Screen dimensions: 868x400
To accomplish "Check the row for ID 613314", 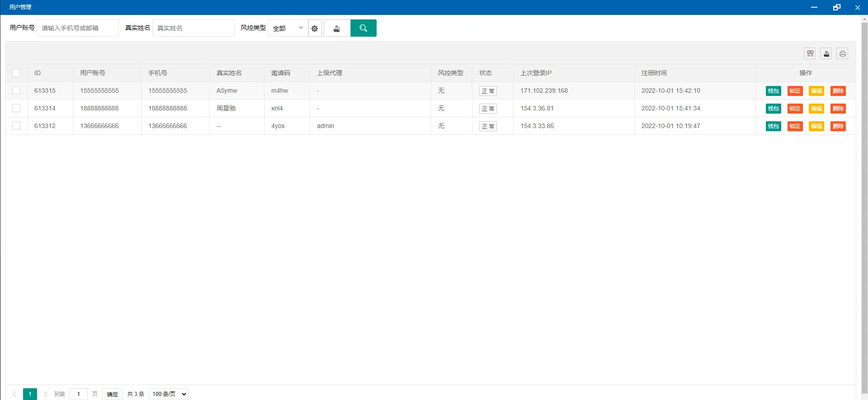I will [16, 108].
